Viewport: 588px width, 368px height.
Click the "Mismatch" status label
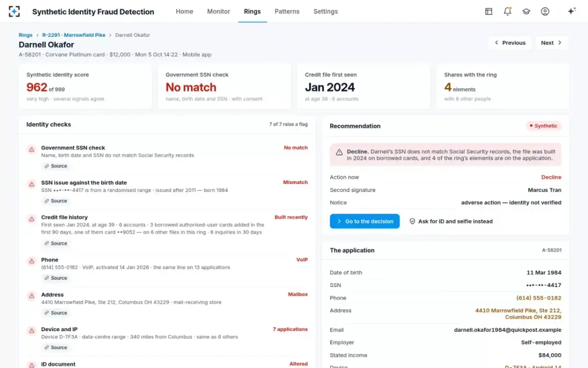coord(295,183)
